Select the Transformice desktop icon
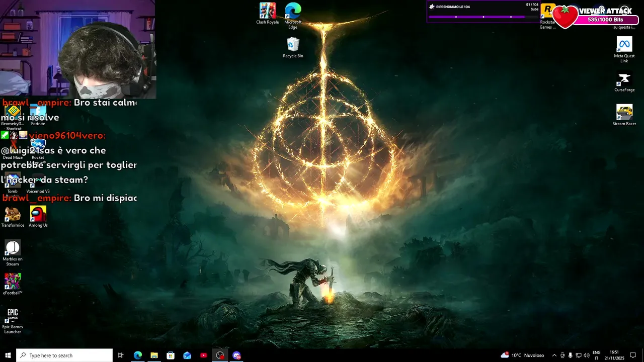 (x=13, y=217)
